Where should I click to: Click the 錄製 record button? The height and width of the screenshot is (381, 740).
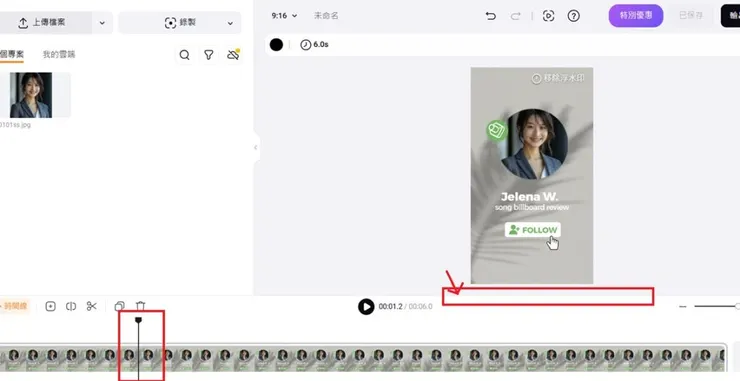(180, 23)
